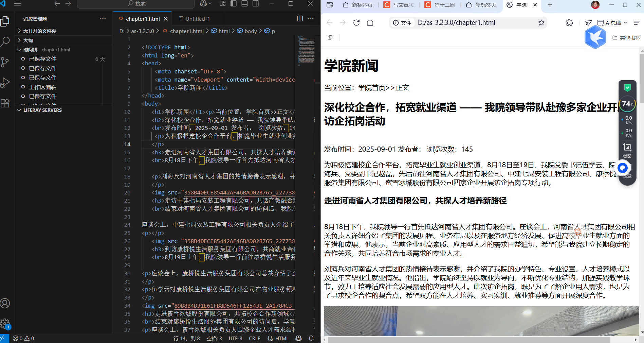
Task: Open the Copilot chat icon in the VS Code title bar
Action: [x=203, y=4]
